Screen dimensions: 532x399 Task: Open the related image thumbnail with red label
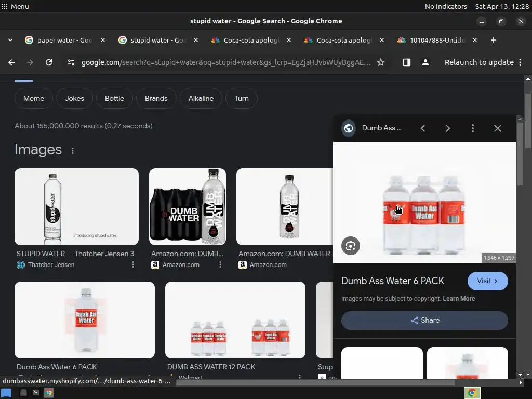467,363
